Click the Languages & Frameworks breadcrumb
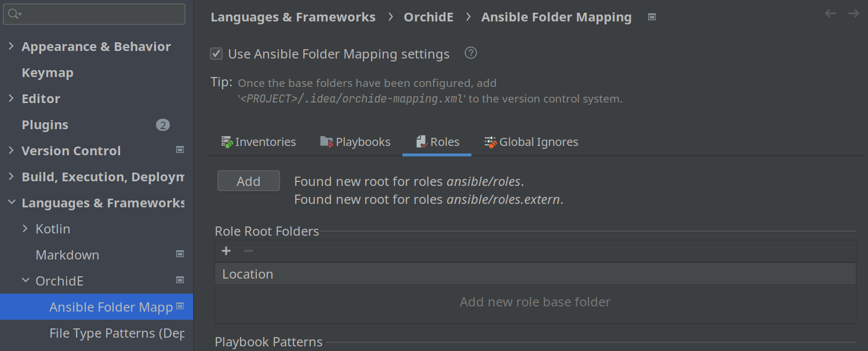Screen dimensions: 868x351 293,17
